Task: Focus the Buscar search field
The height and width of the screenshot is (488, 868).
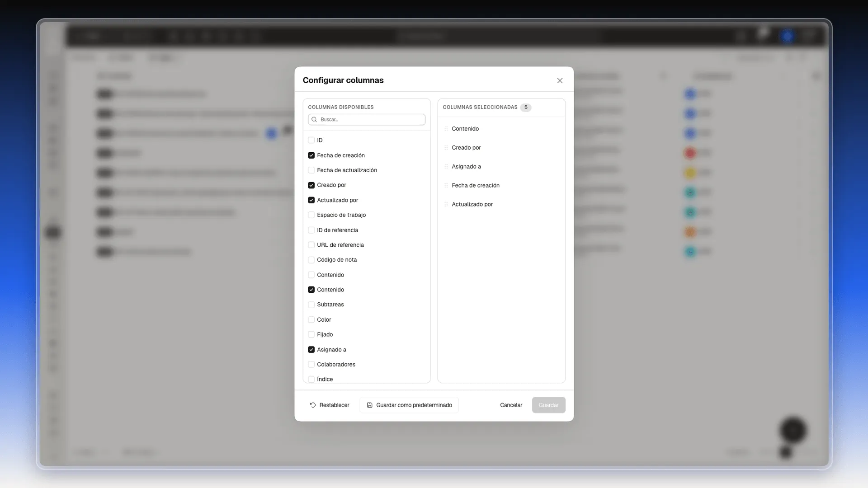Action: click(367, 120)
